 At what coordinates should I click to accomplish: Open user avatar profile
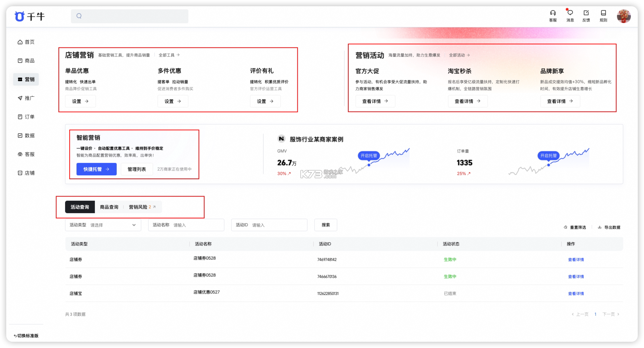point(624,16)
